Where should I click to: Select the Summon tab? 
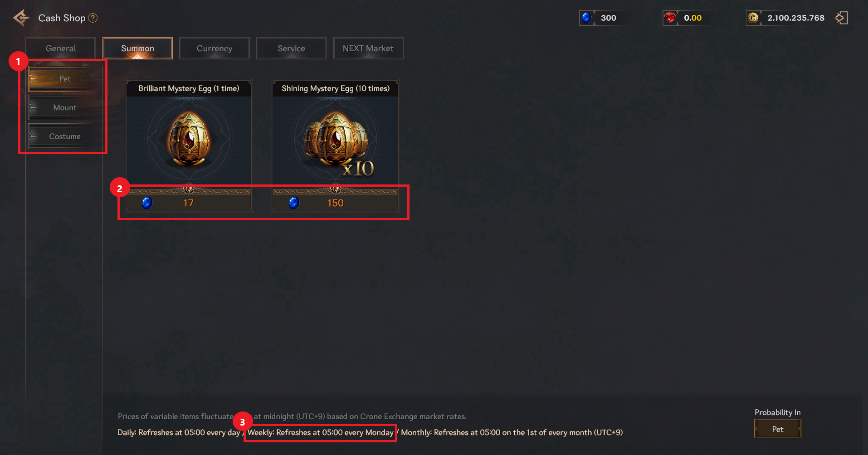(137, 48)
